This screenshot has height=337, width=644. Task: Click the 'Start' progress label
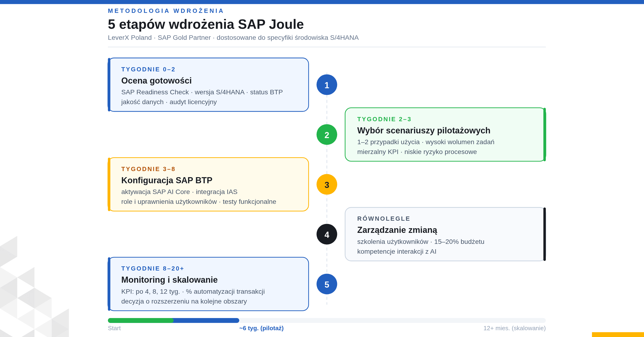coord(114,328)
